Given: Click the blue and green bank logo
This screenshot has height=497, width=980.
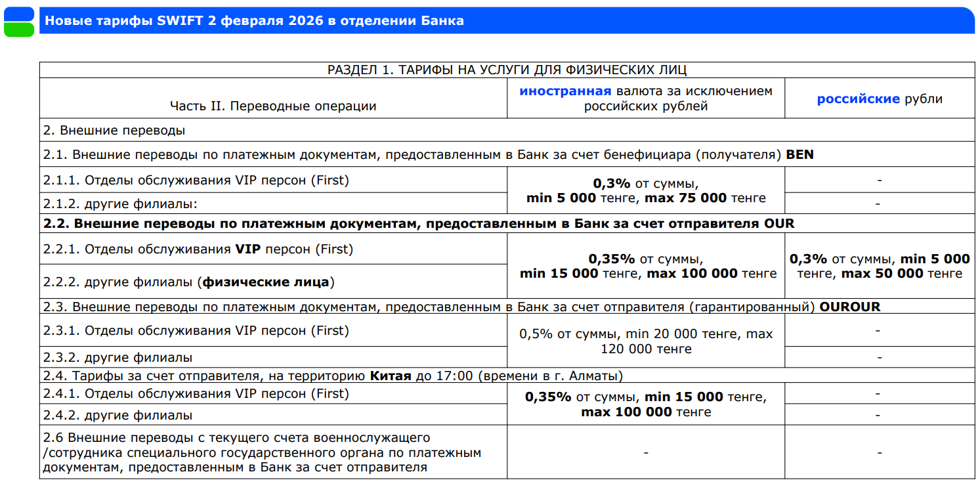Looking at the screenshot, I should click(x=19, y=21).
